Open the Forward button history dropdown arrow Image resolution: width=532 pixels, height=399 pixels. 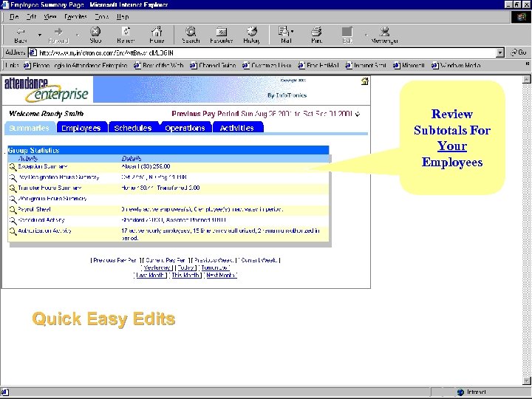click(78, 35)
